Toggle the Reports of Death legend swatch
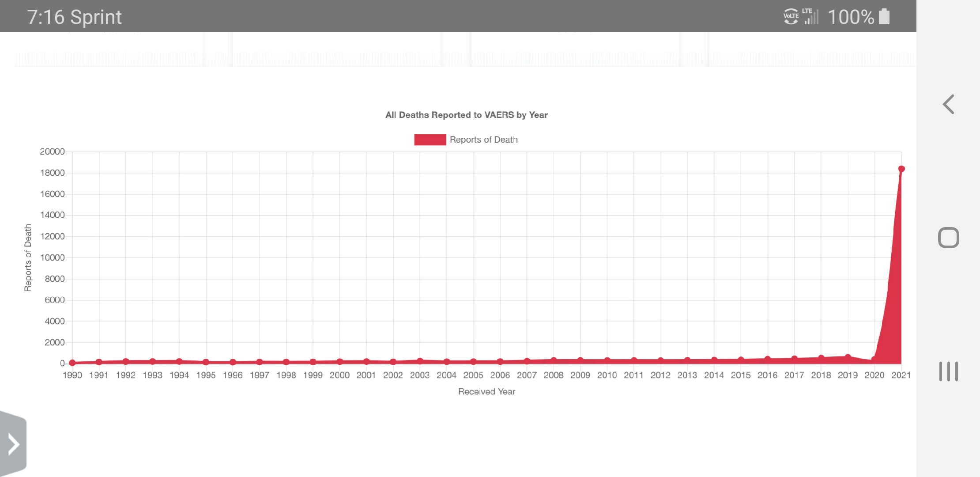The image size is (980, 477). [x=430, y=140]
